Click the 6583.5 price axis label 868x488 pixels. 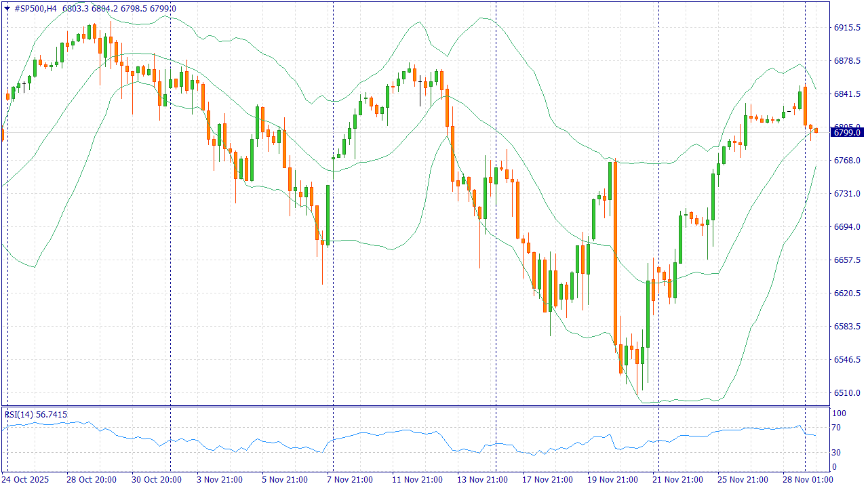(847, 327)
